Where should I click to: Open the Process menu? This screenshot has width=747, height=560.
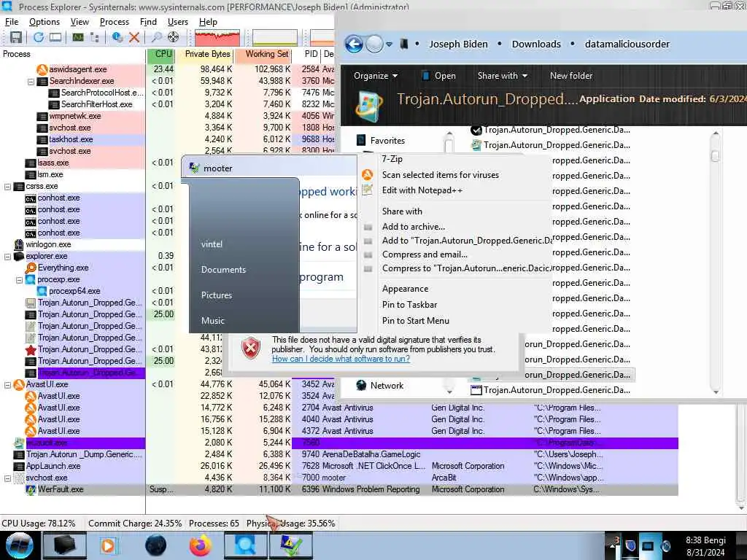(x=115, y=22)
